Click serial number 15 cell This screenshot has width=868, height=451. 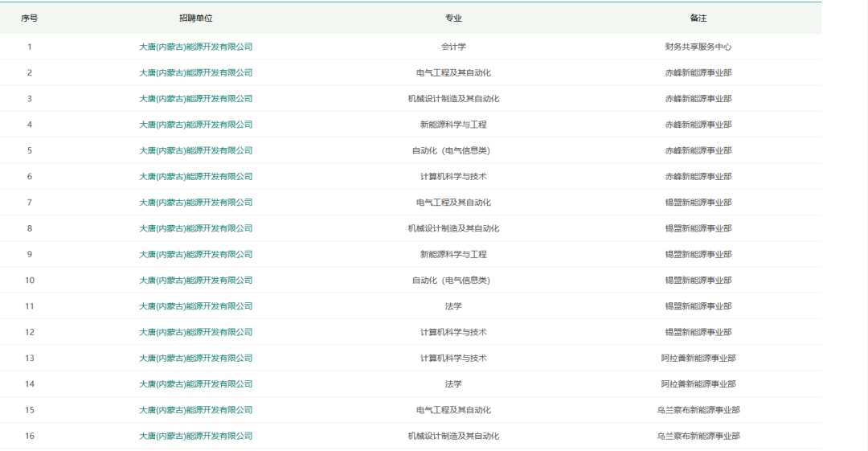(30, 411)
